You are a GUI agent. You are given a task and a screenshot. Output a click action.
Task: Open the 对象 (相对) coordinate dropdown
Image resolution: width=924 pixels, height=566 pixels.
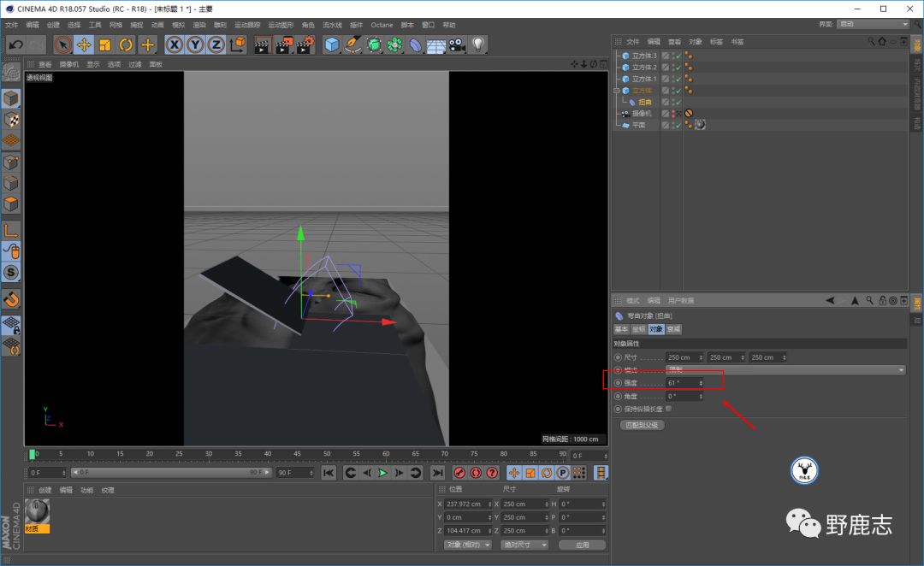(x=468, y=545)
